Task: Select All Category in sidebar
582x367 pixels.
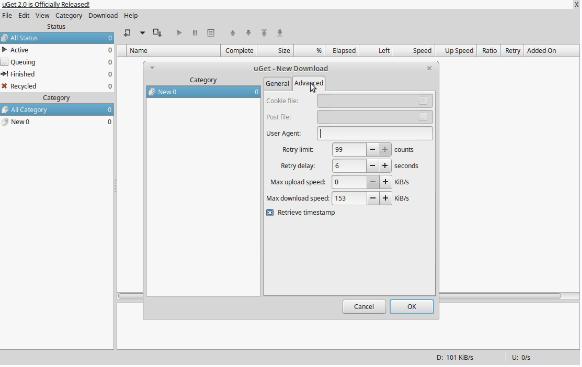Action: click(57, 109)
